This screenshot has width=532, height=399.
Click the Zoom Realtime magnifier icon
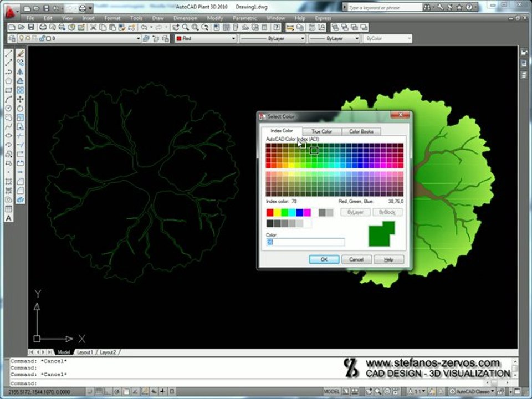click(186, 27)
